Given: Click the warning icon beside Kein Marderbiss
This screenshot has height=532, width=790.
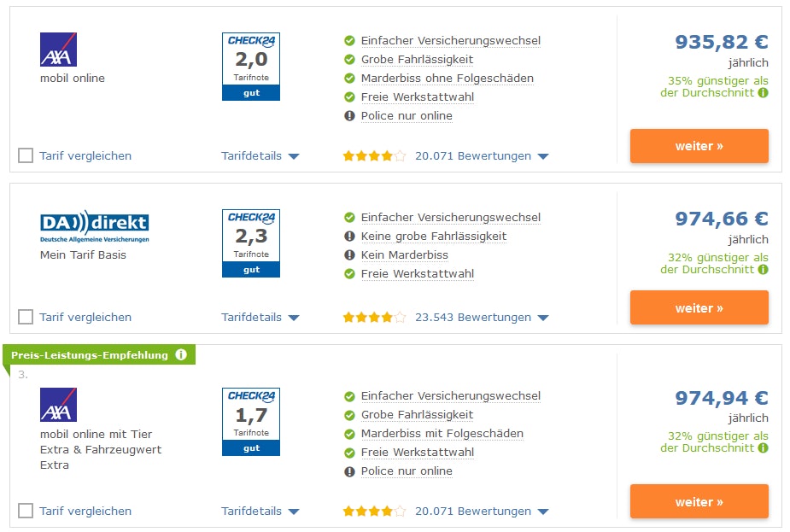Looking at the screenshot, I should 349,255.
